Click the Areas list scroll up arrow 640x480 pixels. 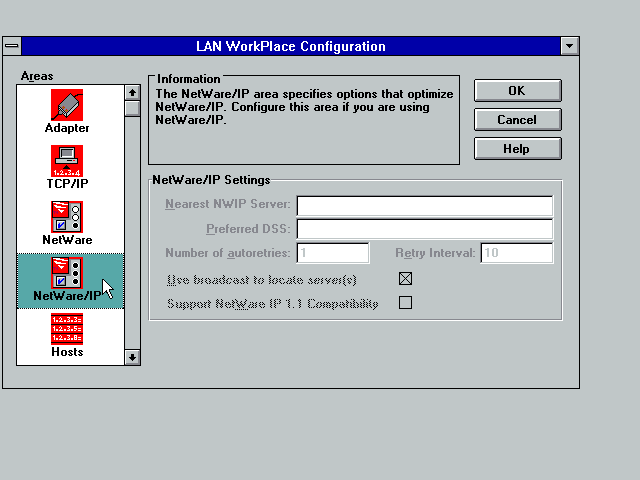pyautogui.click(x=132, y=93)
